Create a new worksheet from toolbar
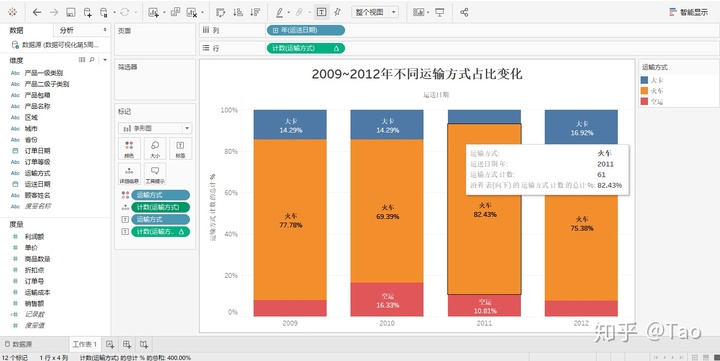Viewport: 720px width, 361px height. pyautogui.click(x=153, y=12)
